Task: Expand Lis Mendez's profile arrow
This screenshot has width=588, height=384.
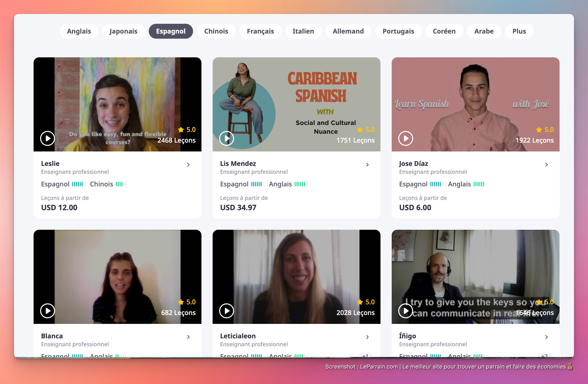Action: coord(367,165)
